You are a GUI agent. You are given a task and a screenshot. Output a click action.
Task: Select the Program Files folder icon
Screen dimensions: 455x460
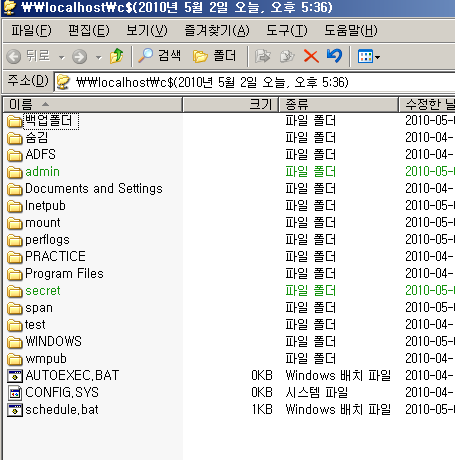[x=15, y=274]
